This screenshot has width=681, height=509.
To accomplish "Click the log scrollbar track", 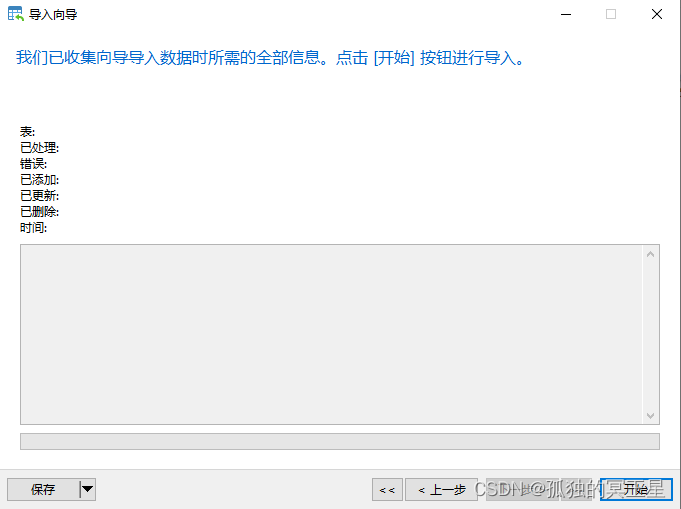I will coord(650,335).
